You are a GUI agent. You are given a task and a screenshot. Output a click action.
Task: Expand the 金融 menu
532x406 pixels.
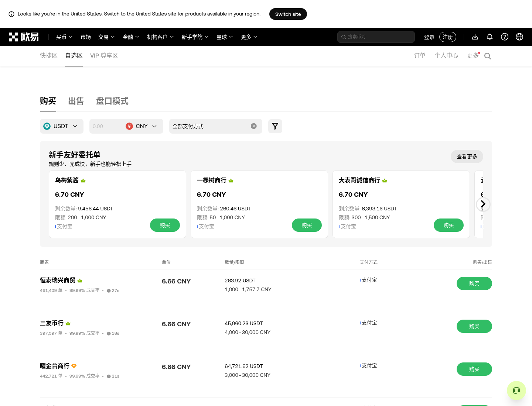click(x=131, y=37)
